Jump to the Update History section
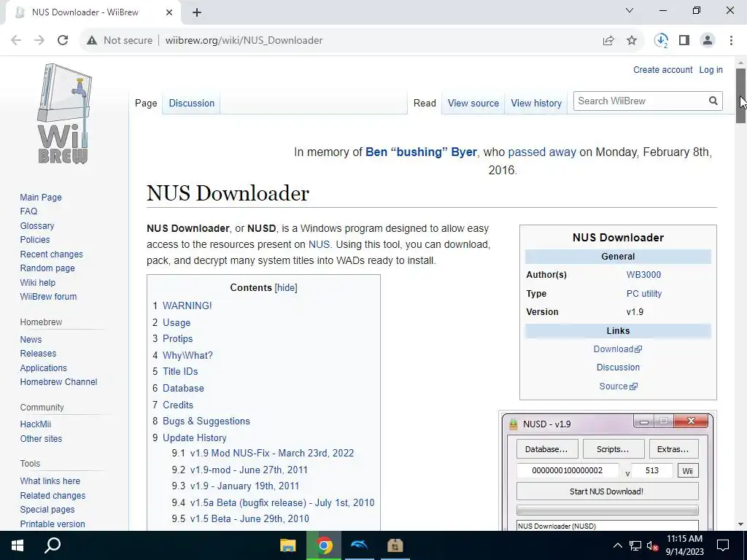The width and height of the screenshot is (747, 560). 194,437
